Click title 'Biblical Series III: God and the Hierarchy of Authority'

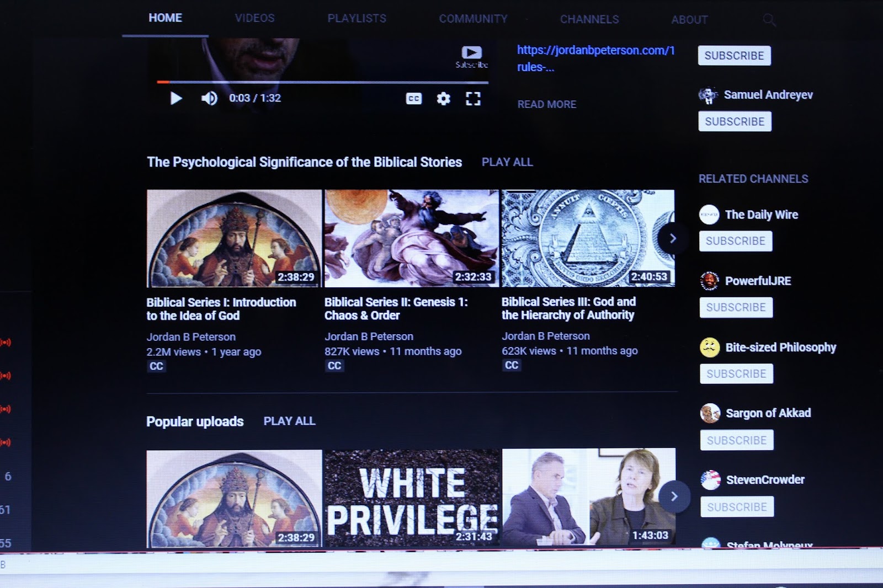568,308
